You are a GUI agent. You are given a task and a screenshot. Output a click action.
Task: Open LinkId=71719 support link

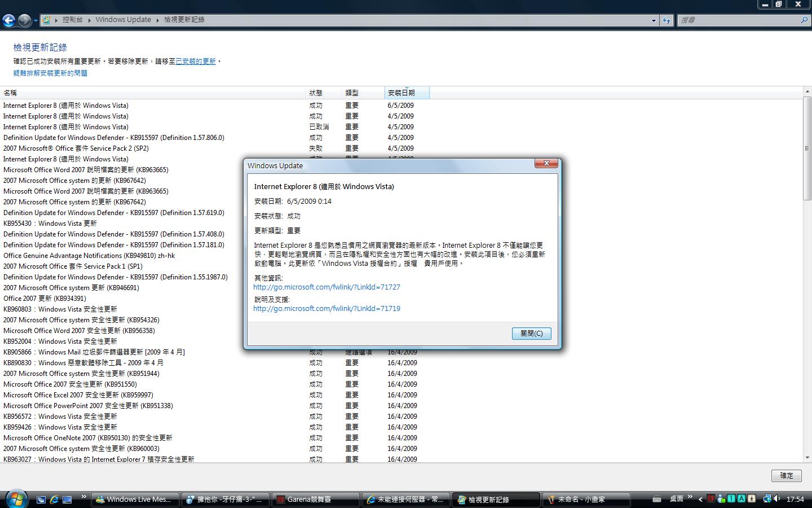(326, 309)
